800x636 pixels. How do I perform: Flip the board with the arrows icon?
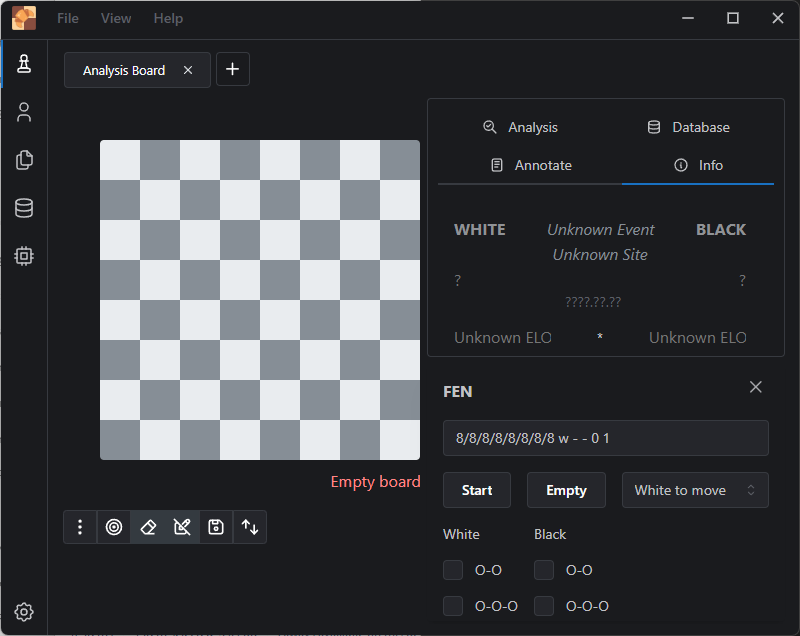click(x=250, y=527)
